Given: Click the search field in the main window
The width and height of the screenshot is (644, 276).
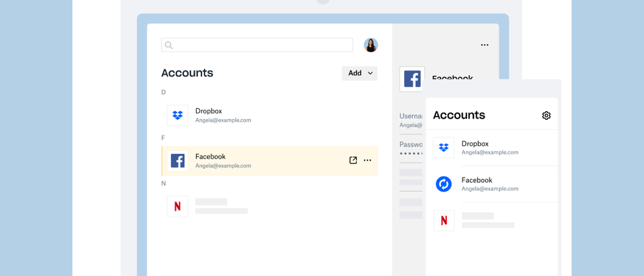Looking at the screenshot, I should (257, 45).
